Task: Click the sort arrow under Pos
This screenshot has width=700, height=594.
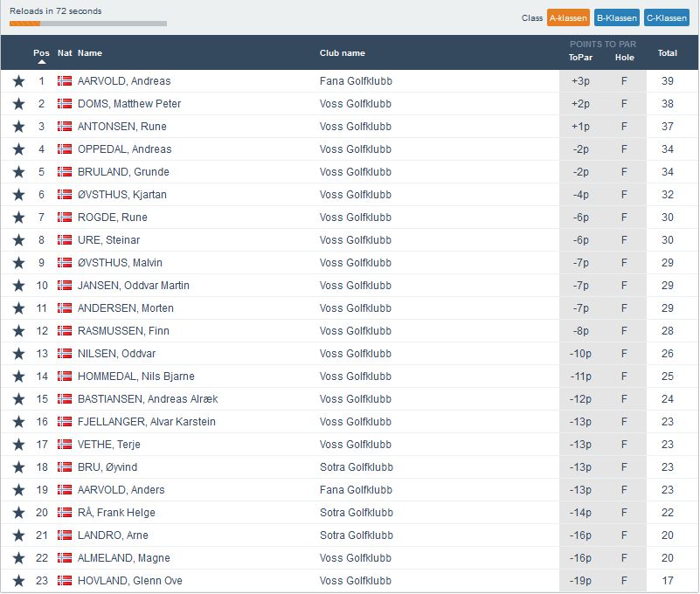Action: pyautogui.click(x=41, y=62)
